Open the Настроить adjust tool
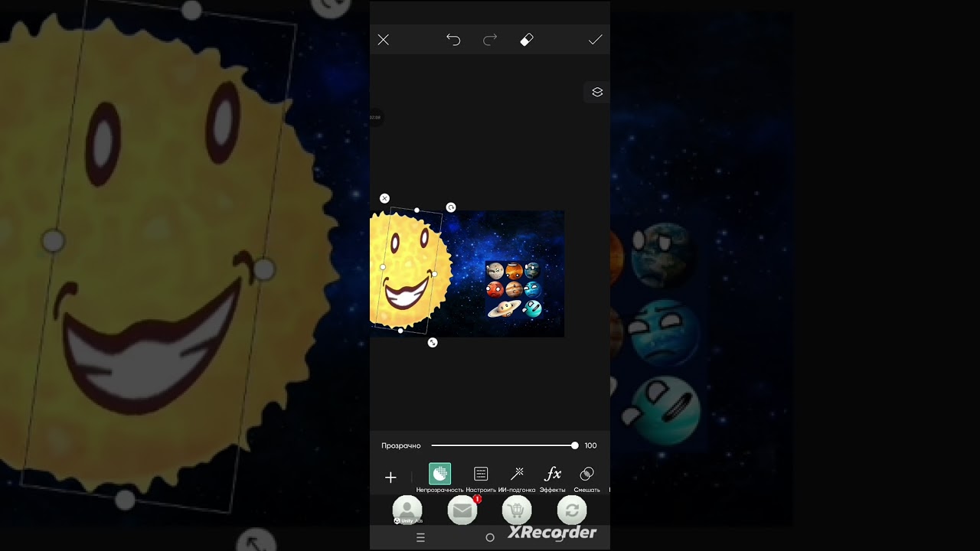 point(481,478)
